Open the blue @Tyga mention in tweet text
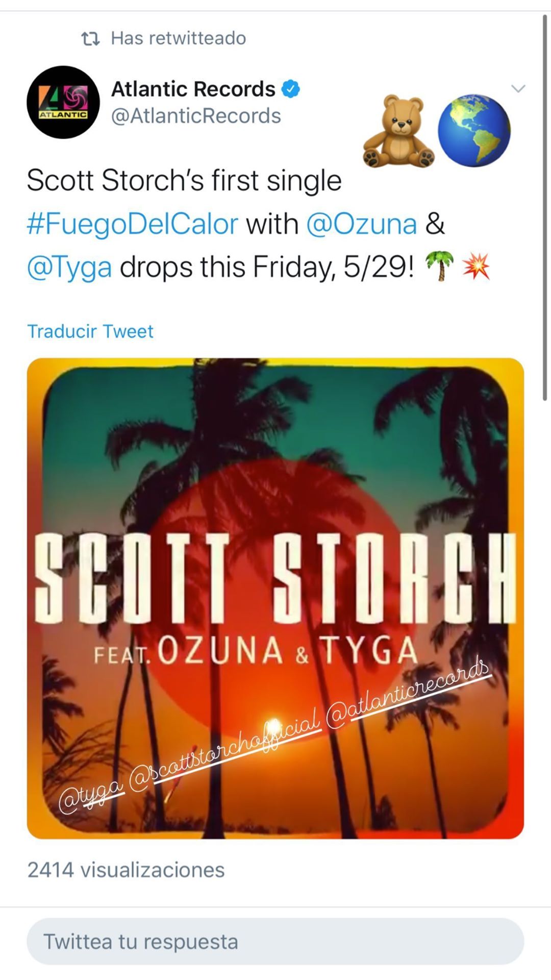Screen dimensions: 551x980 69,267
